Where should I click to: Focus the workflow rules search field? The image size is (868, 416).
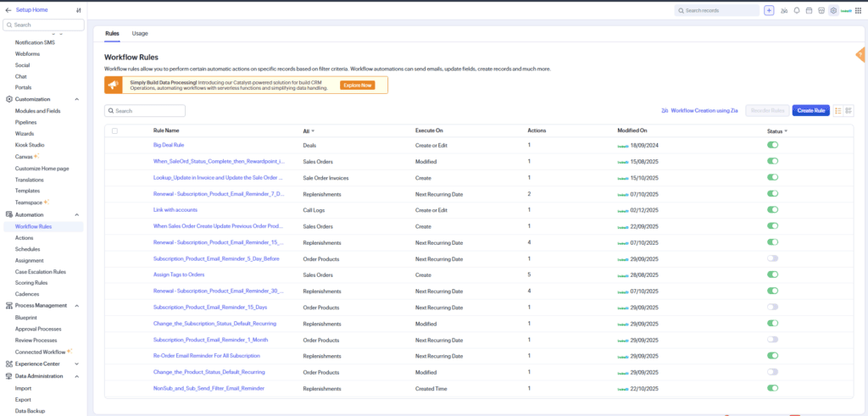(145, 111)
